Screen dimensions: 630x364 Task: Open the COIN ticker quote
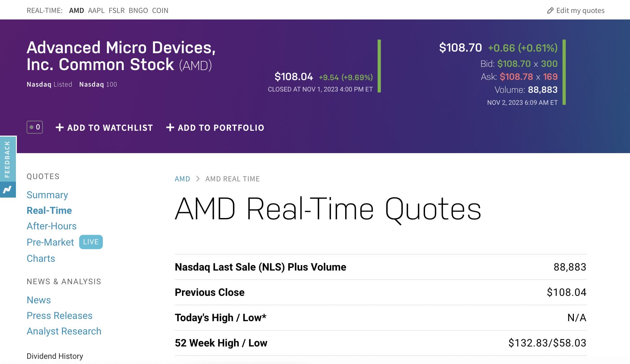click(160, 10)
